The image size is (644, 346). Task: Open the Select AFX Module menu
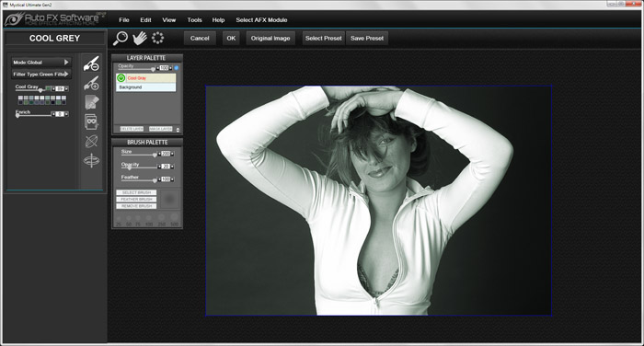tap(261, 19)
